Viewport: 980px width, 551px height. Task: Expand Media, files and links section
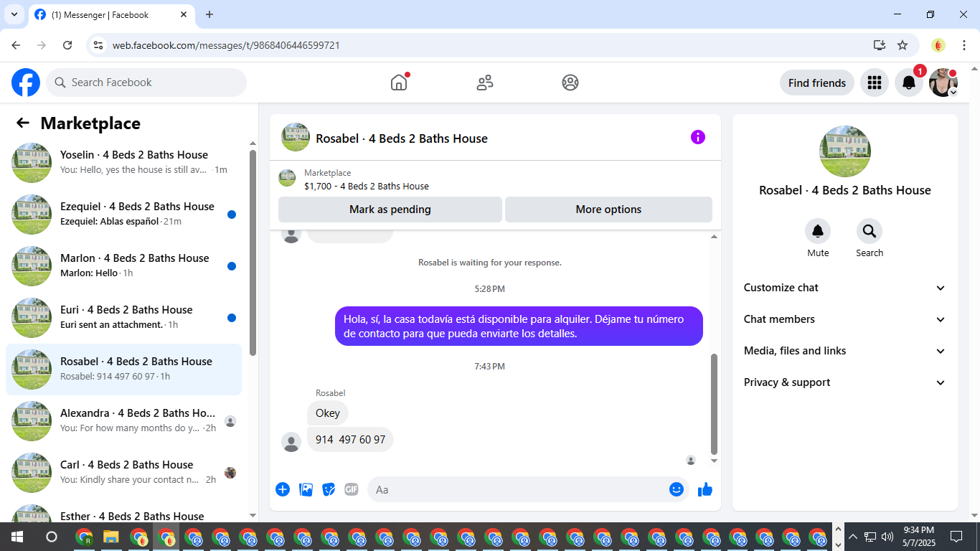pyautogui.click(x=845, y=351)
